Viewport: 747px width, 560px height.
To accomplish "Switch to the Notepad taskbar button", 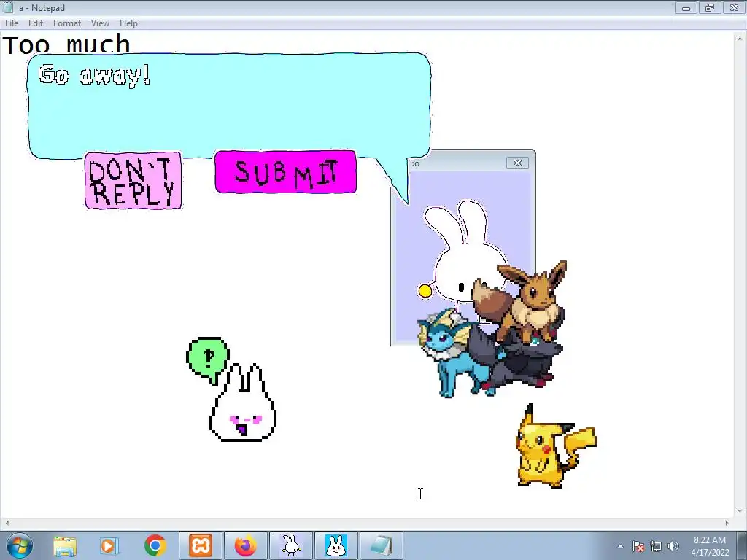I will pyautogui.click(x=381, y=545).
